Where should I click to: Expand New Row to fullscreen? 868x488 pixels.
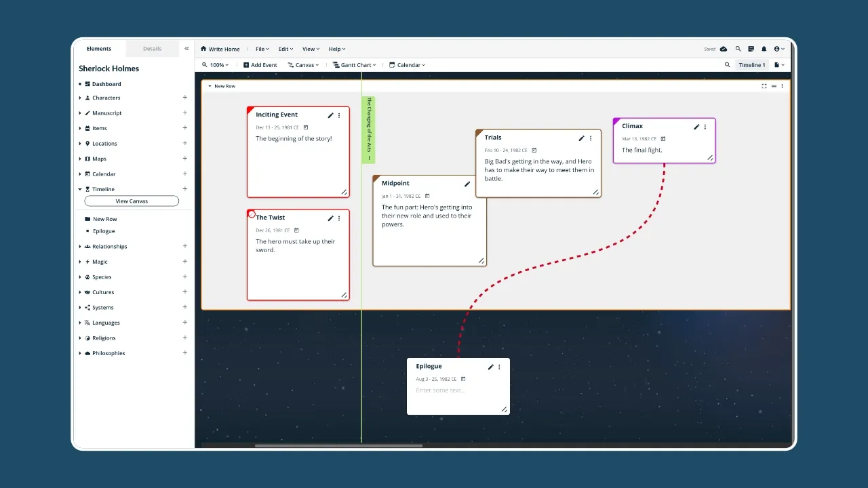[x=764, y=86]
